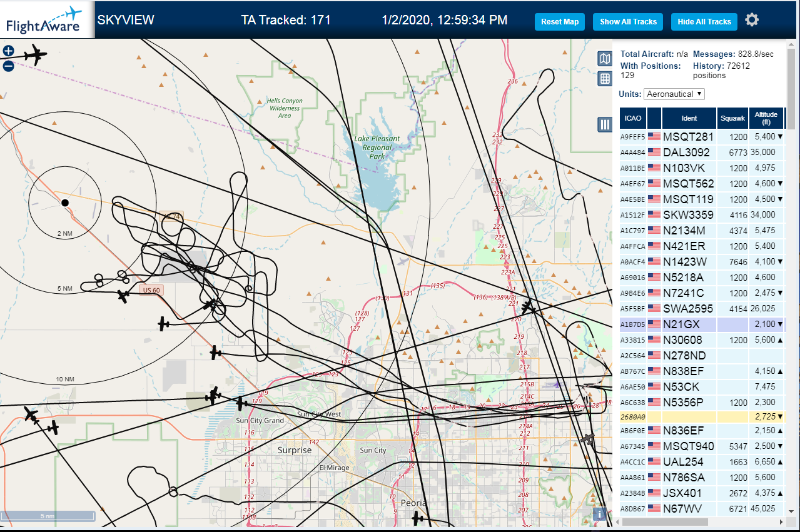Click Hide All Tracks
Screen dimensions: 800x532
point(704,22)
